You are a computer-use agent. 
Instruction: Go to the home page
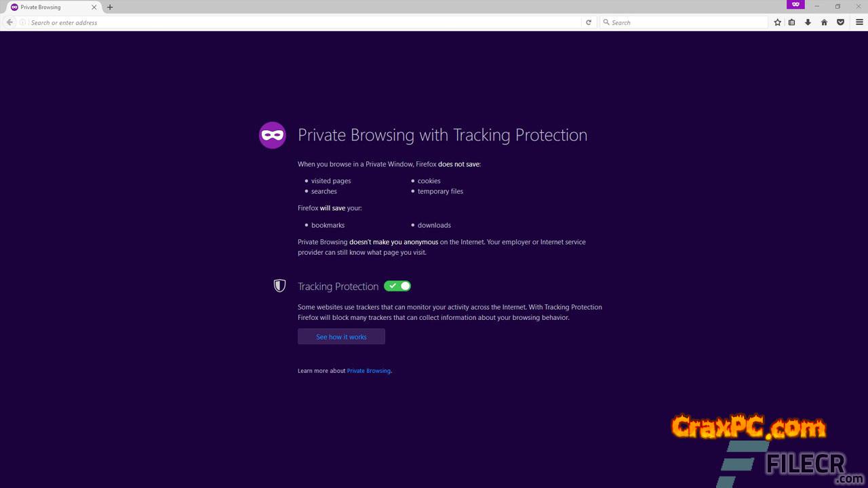click(x=824, y=22)
